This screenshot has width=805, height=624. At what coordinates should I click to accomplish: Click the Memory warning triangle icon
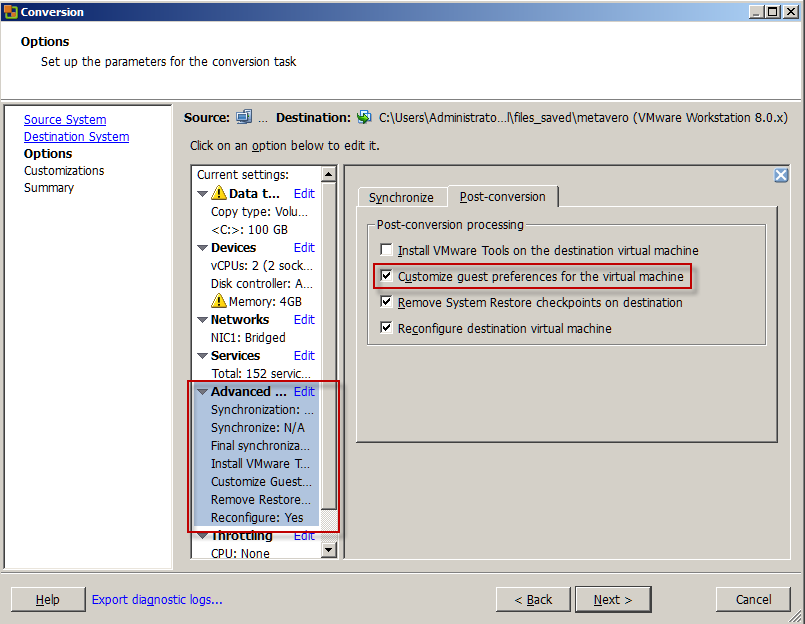coord(219,300)
